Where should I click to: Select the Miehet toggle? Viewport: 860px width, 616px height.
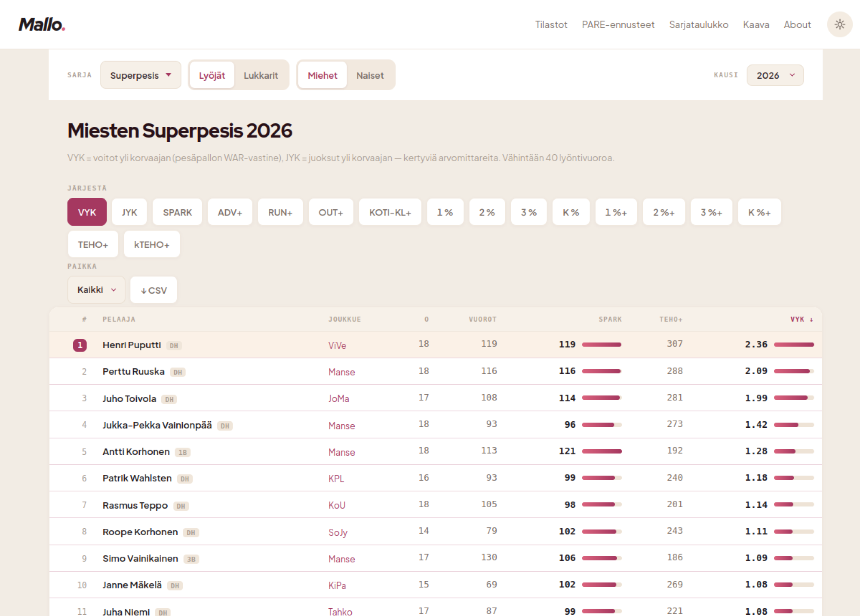pyautogui.click(x=322, y=75)
